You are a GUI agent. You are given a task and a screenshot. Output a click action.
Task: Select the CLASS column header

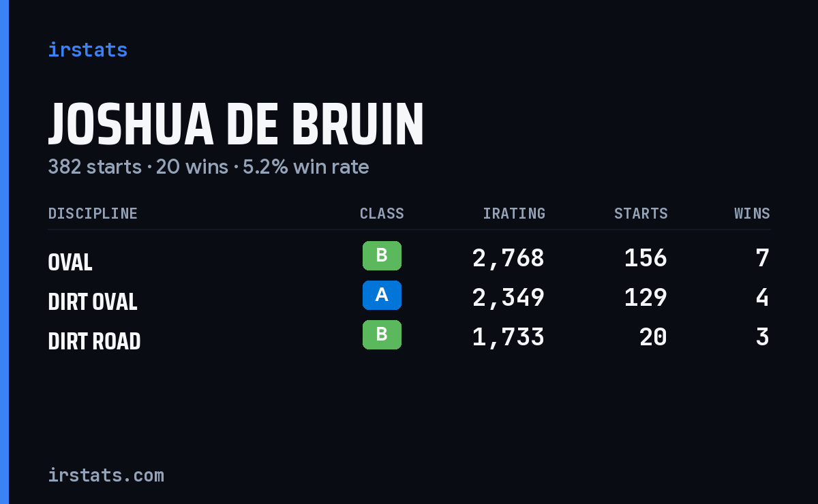382,214
